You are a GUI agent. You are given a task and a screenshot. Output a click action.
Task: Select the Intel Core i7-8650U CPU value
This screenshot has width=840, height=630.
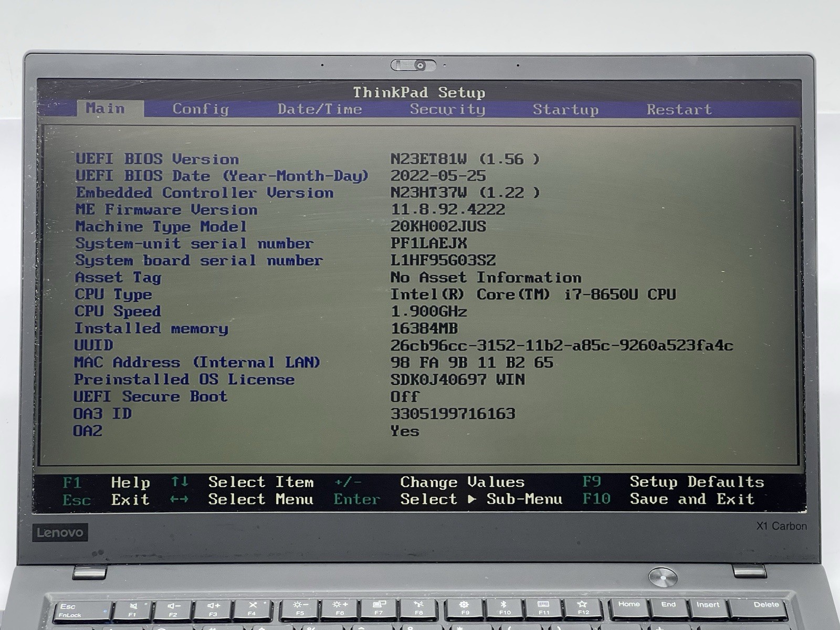533,294
